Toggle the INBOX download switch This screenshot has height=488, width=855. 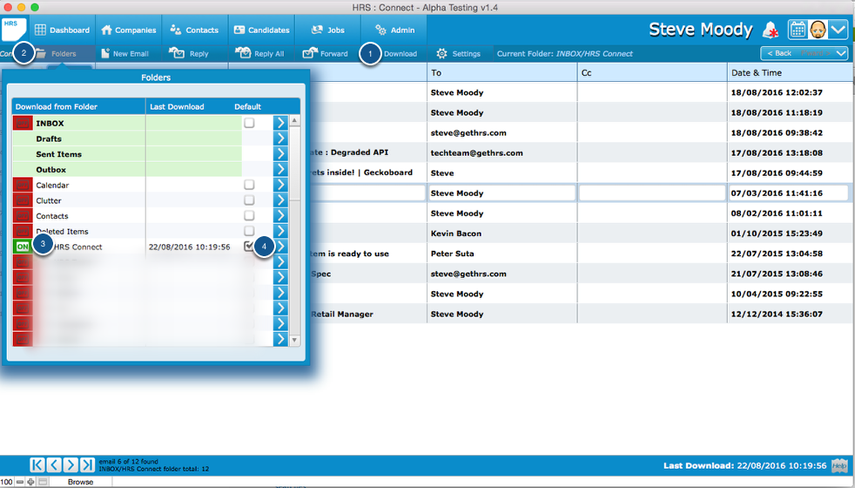(x=22, y=123)
